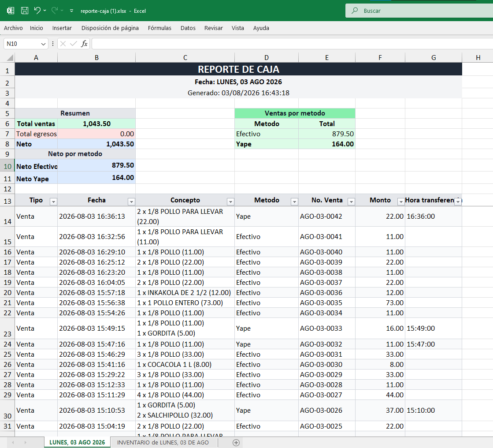Screen dimensions: 493x448
Task: Switch to the Inicio ribbon tab
Action: click(37, 28)
